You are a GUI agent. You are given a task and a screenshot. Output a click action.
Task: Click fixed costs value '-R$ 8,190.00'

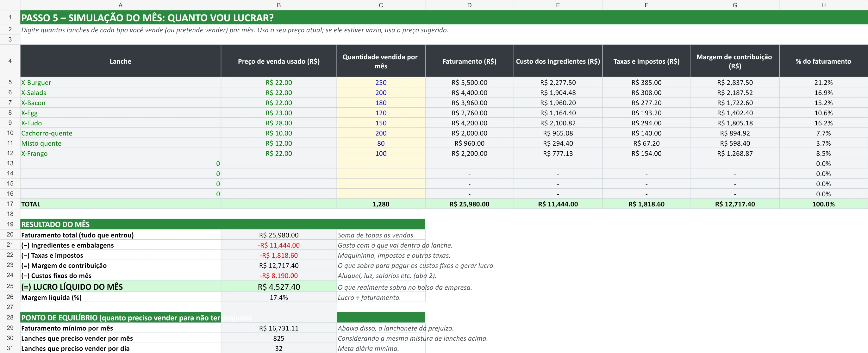click(x=279, y=275)
